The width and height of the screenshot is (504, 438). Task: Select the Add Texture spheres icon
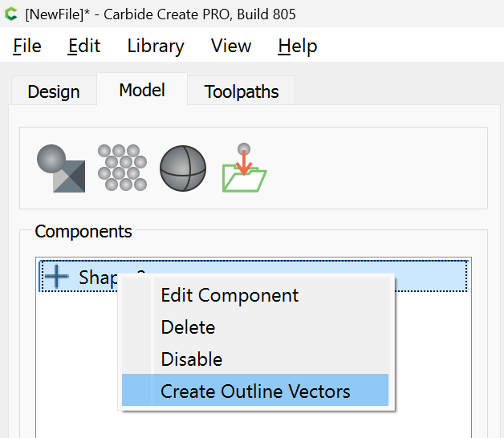(x=122, y=168)
